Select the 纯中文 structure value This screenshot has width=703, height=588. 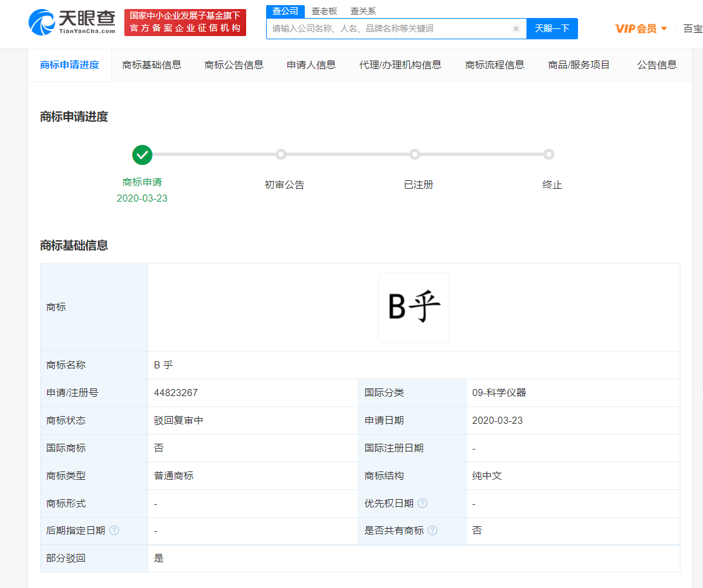(x=487, y=475)
